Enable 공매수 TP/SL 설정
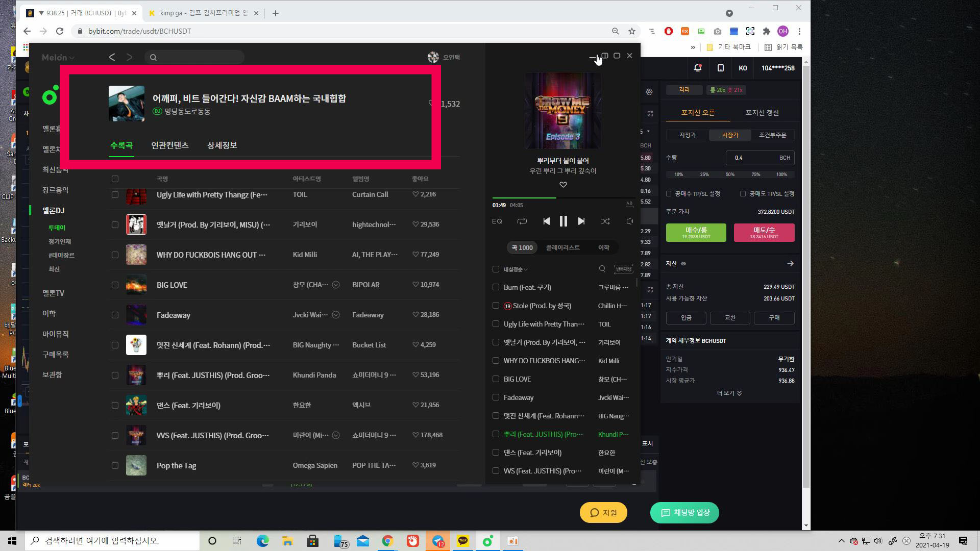The image size is (980, 551). (x=669, y=193)
